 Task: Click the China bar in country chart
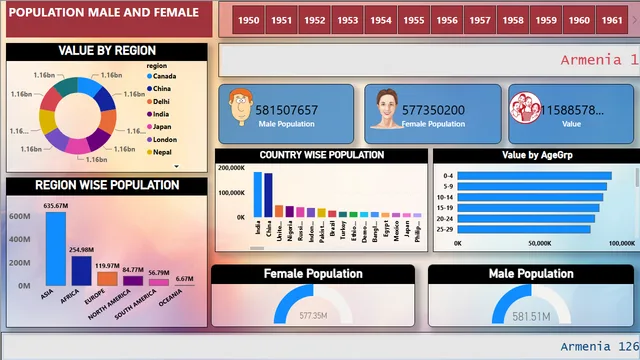tap(268, 195)
